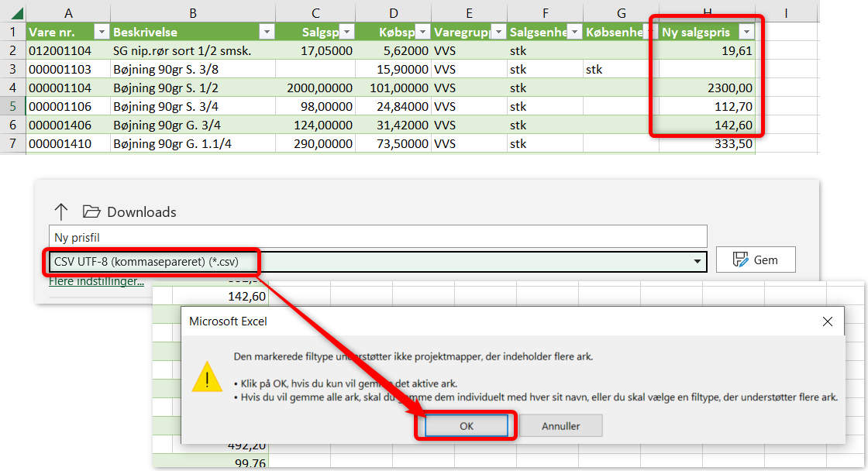Open the filter arrow in column D header
This screenshot has height=471, width=868.
[422, 32]
